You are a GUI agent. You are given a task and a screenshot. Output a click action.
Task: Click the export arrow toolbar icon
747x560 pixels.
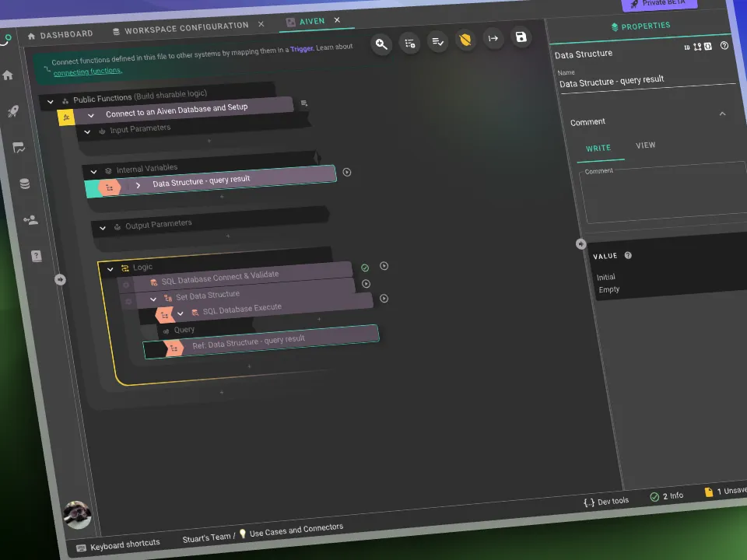[493, 38]
